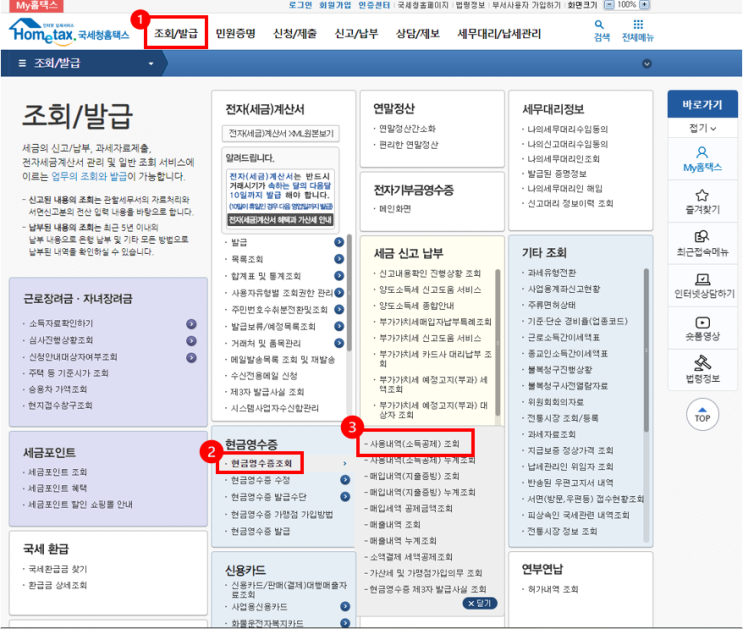The width and height of the screenshot is (743, 629).
Task: Click arrow icon next to 사업용신용카드
Action: tap(345, 606)
